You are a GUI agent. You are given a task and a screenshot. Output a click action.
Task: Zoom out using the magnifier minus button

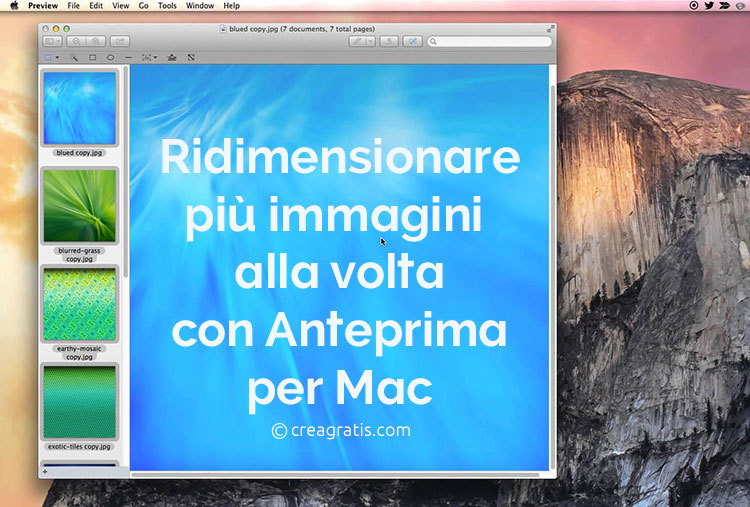click(x=76, y=42)
